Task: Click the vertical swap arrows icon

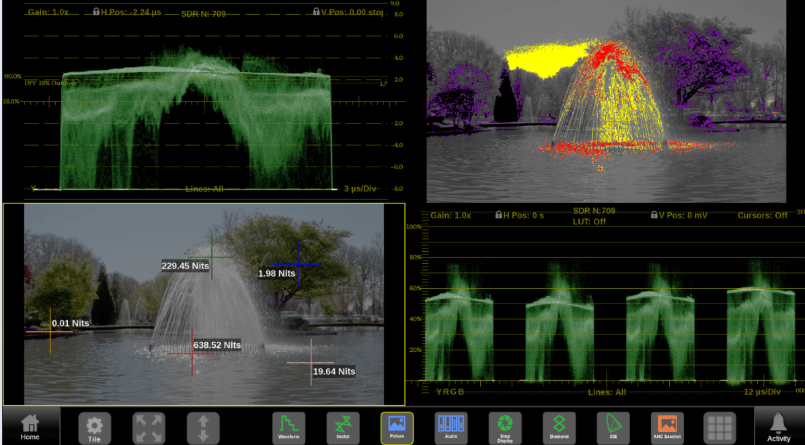Action: click(x=203, y=426)
